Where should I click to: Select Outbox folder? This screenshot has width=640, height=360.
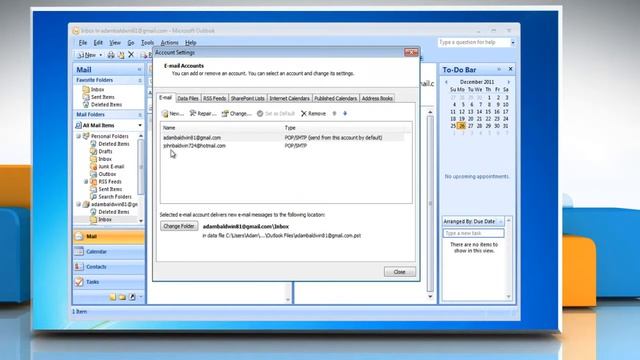click(x=103, y=174)
